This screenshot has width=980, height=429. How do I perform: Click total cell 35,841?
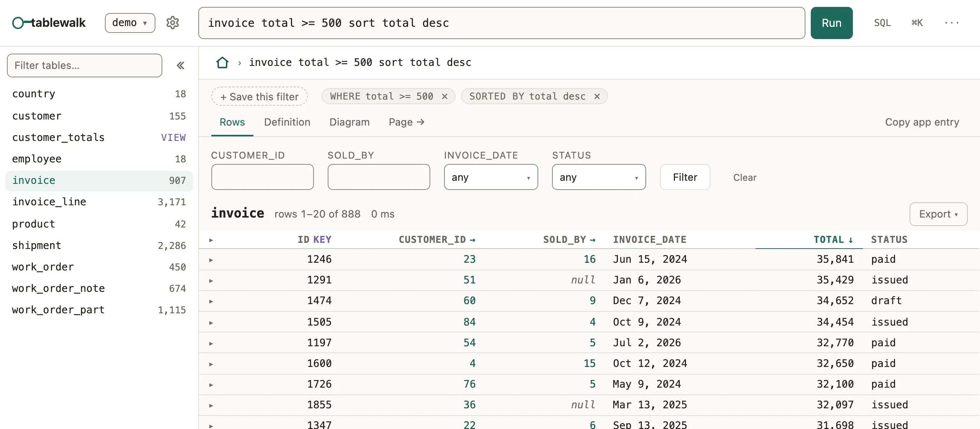tap(835, 260)
